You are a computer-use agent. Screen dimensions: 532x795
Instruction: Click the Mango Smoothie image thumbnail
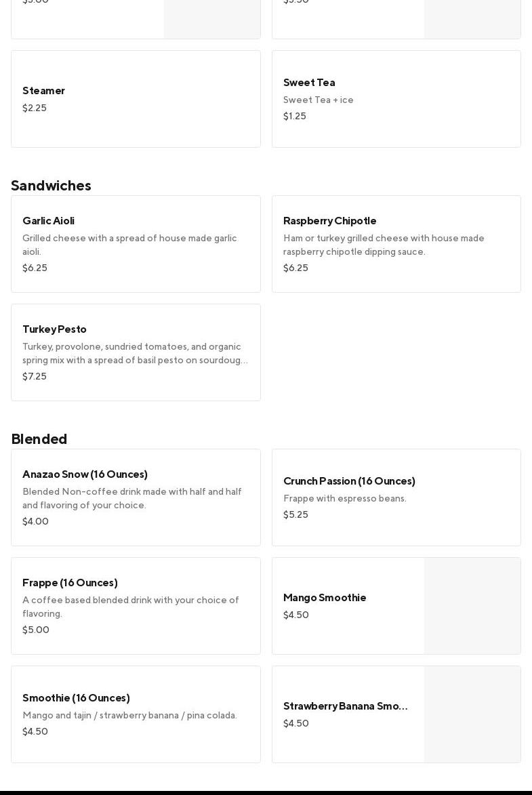point(472,606)
